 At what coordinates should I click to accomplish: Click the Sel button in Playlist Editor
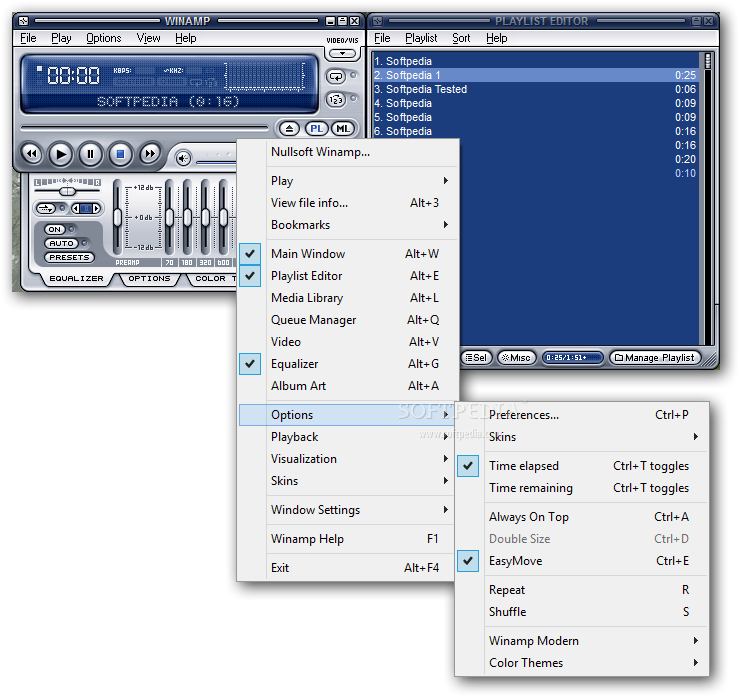(476, 358)
